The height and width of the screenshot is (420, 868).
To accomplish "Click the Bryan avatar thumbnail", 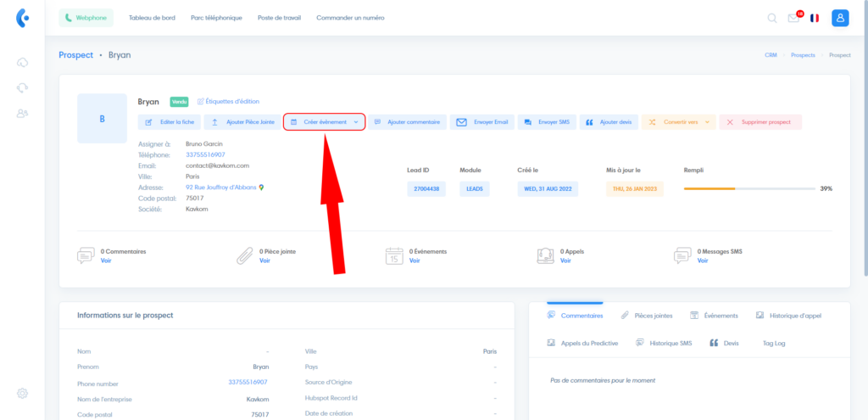I will (x=102, y=119).
